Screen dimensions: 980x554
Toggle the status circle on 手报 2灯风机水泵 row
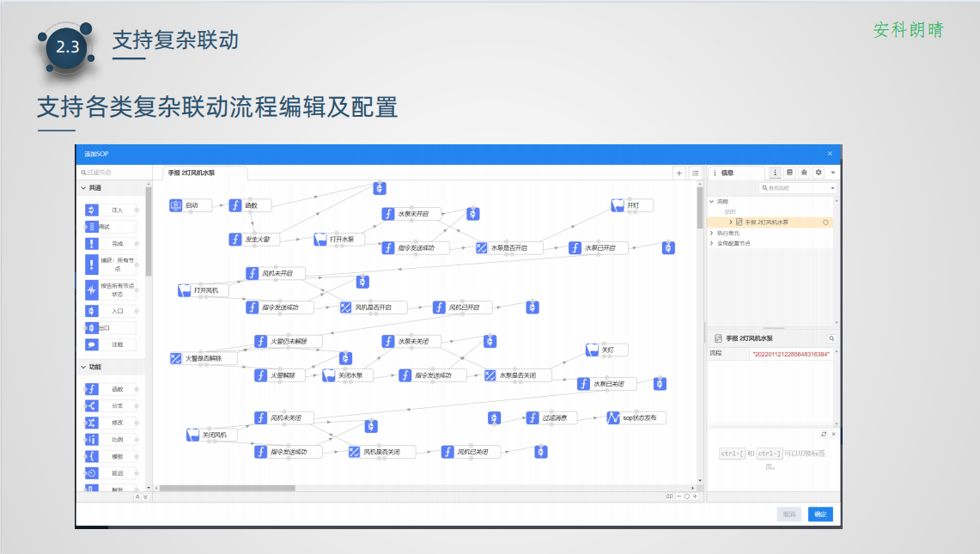pos(825,222)
